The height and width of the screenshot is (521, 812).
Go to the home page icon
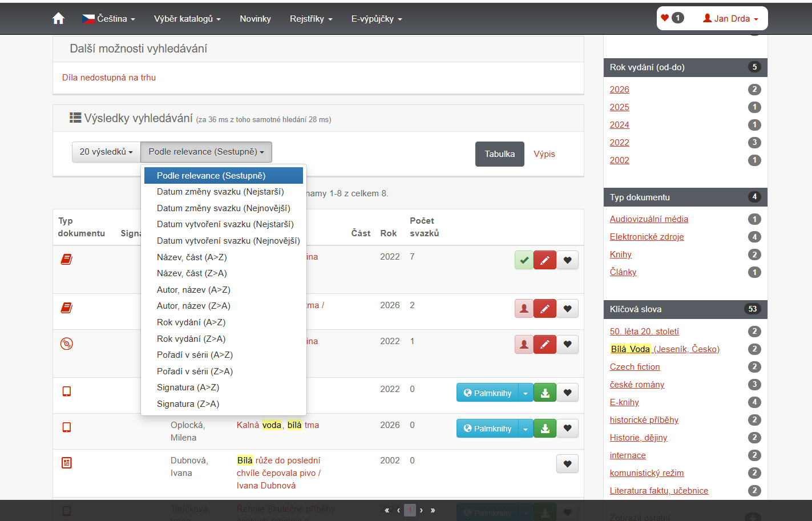(x=58, y=19)
